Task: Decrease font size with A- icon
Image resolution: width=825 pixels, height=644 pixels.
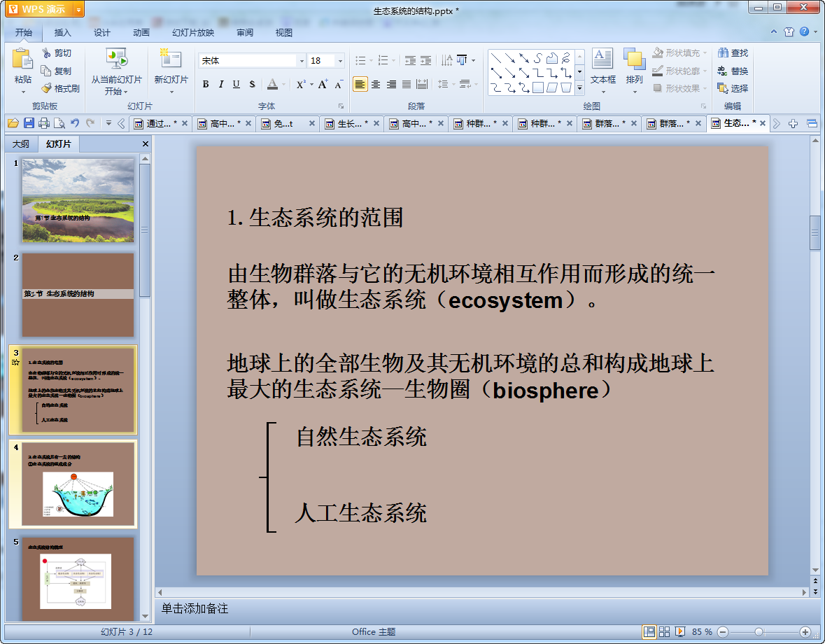Action: [x=338, y=84]
